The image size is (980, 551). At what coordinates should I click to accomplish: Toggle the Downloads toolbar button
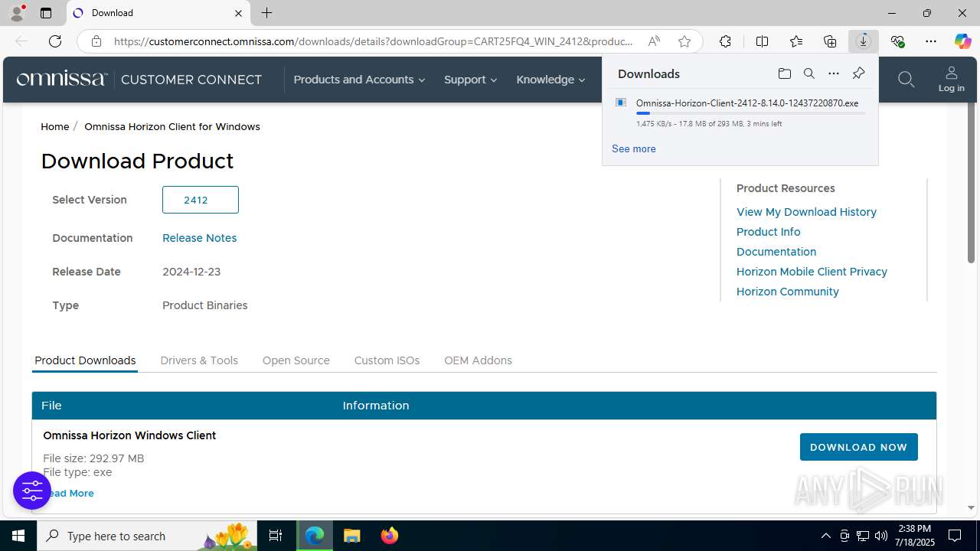[864, 41]
